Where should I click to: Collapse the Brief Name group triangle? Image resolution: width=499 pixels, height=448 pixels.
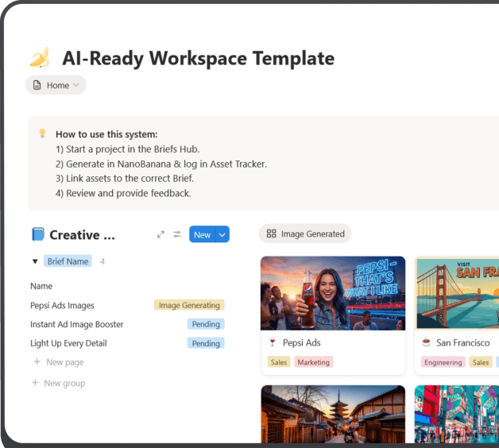pos(35,261)
